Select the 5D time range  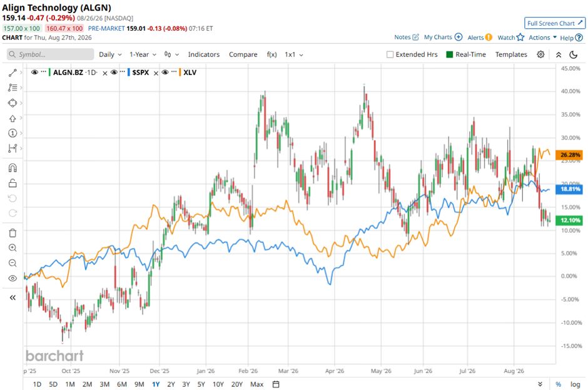pos(53,384)
